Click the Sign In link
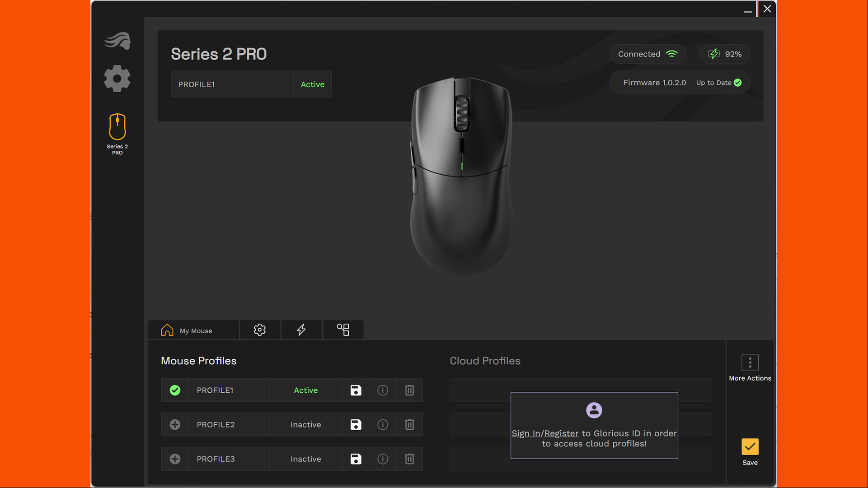The image size is (868, 488). [525, 433]
